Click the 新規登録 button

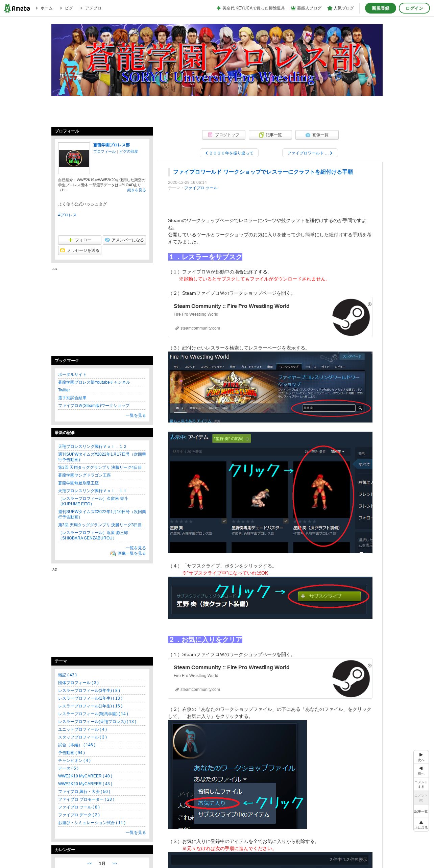[x=380, y=8]
